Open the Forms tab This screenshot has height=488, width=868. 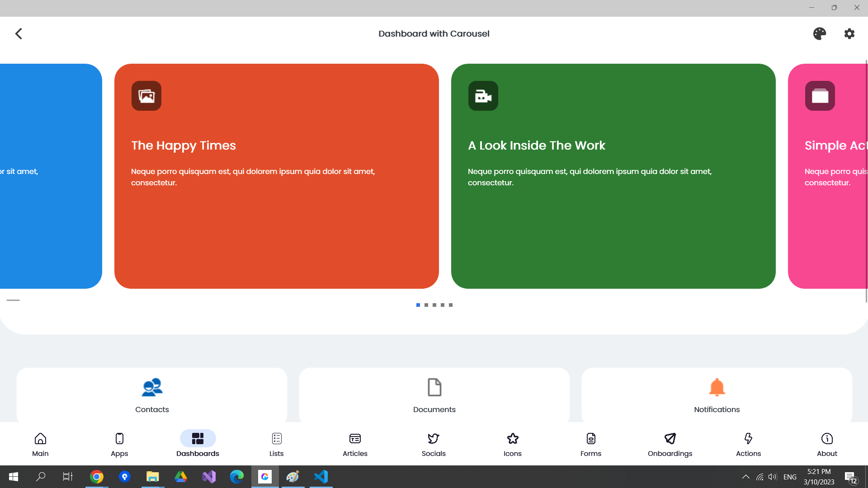point(591,444)
